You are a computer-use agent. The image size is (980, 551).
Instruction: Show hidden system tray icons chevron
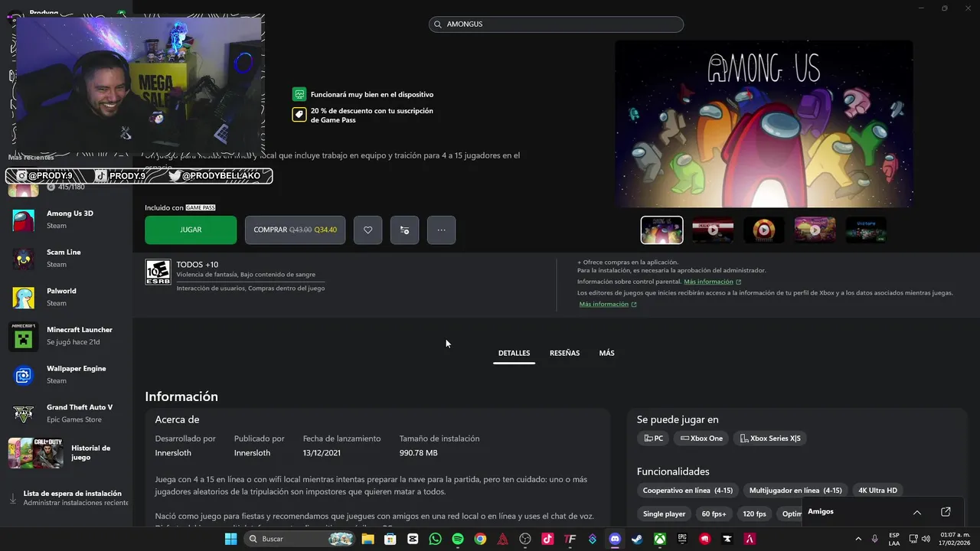(858, 539)
